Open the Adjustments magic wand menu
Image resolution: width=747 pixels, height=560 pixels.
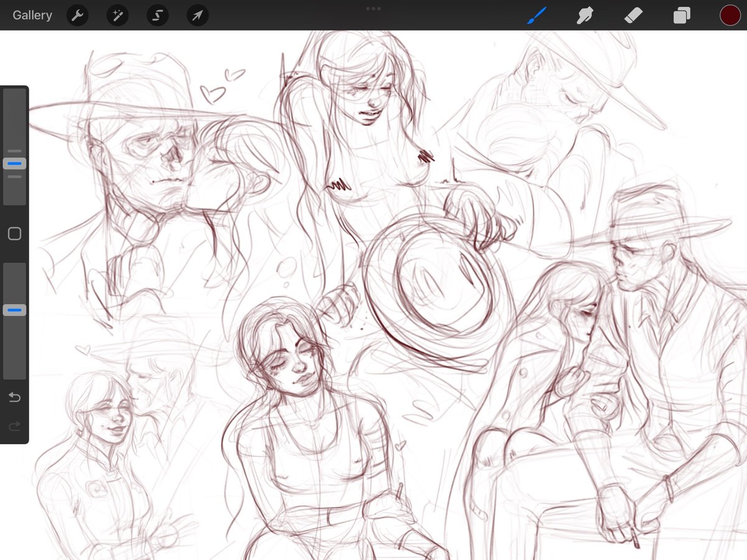(117, 16)
